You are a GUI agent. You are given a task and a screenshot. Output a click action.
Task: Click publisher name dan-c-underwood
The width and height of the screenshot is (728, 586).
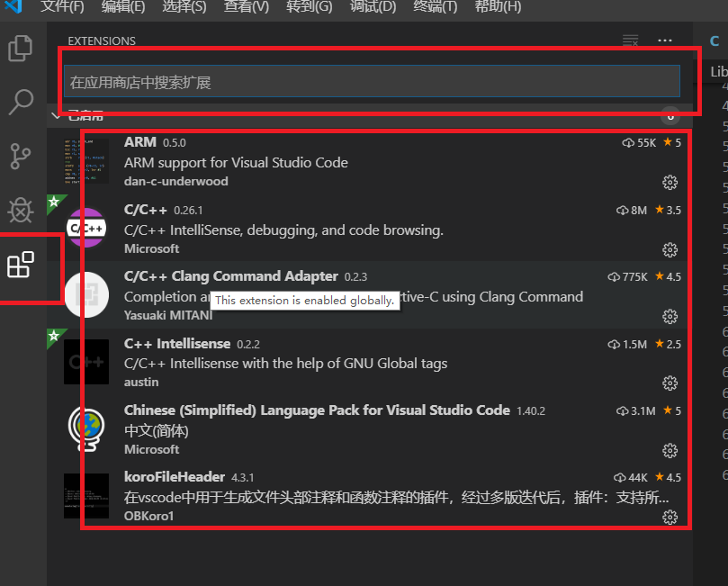click(x=176, y=181)
